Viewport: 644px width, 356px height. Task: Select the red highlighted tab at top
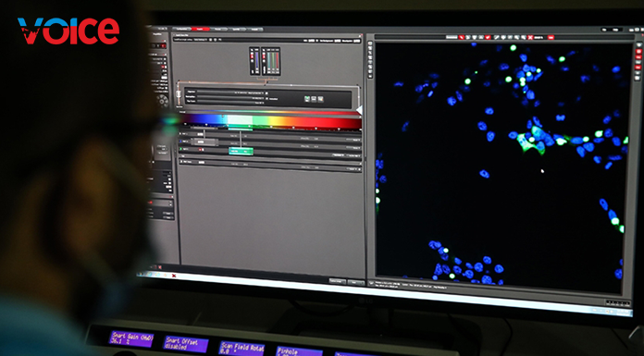coord(201,30)
